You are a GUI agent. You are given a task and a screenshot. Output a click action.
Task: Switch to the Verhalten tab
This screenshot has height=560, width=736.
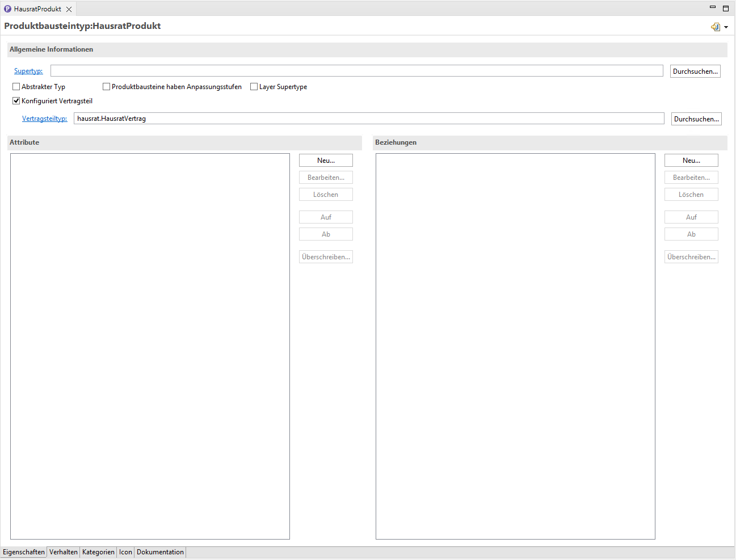point(63,552)
